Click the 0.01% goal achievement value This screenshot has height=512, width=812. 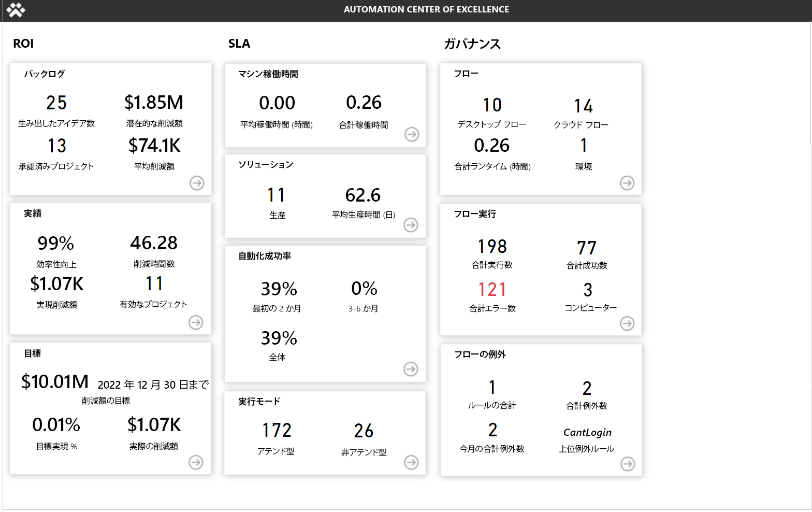tap(56, 425)
